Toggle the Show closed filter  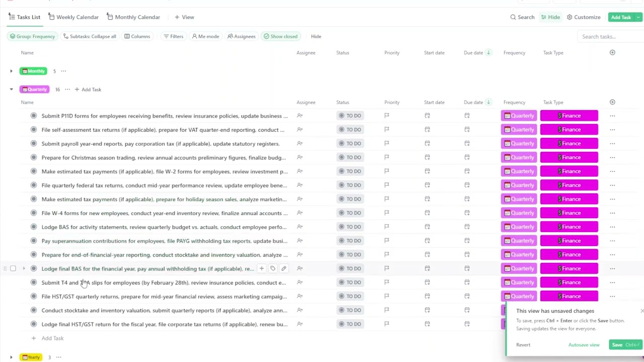(x=280, y=36)
